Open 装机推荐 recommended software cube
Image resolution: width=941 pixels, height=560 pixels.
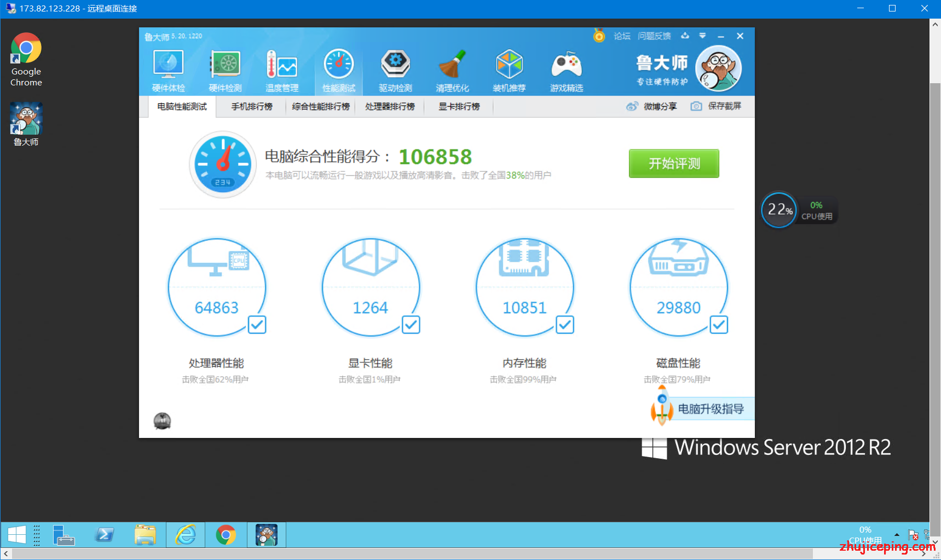click(x=509, y=71)
